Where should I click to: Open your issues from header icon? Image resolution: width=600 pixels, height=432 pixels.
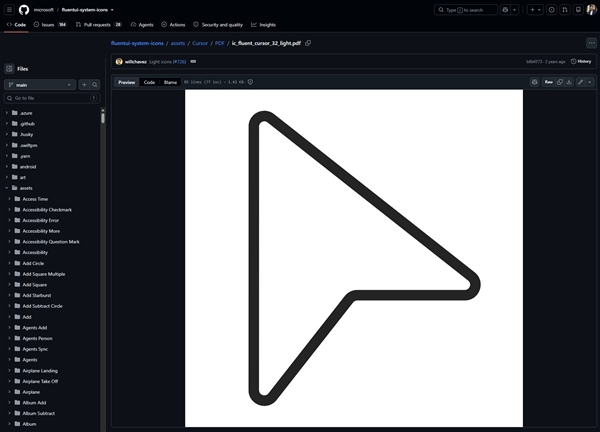coord(551,10)
